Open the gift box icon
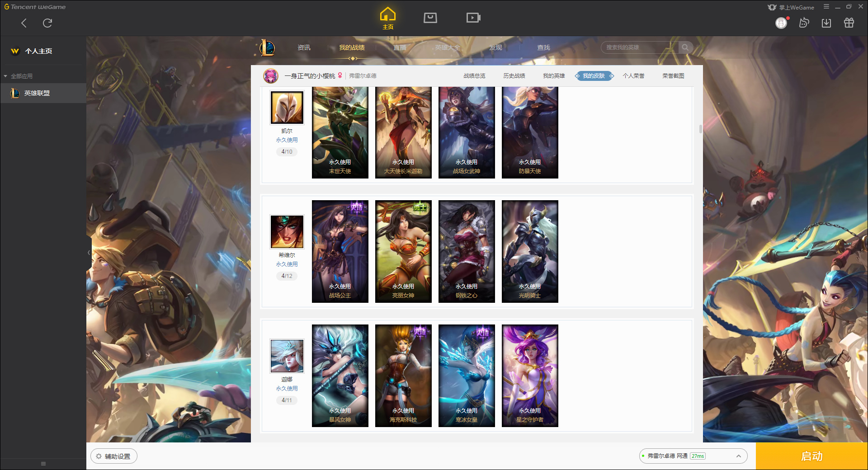 [849, 23]
